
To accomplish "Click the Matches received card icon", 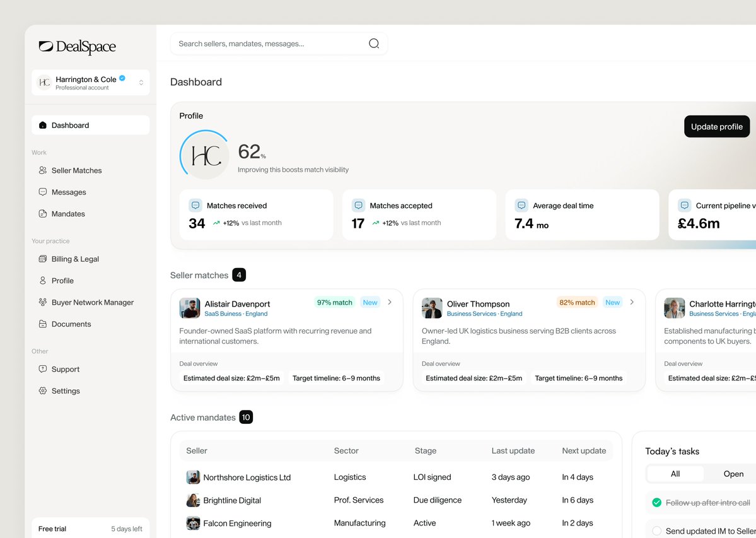I will pos(195,206).
